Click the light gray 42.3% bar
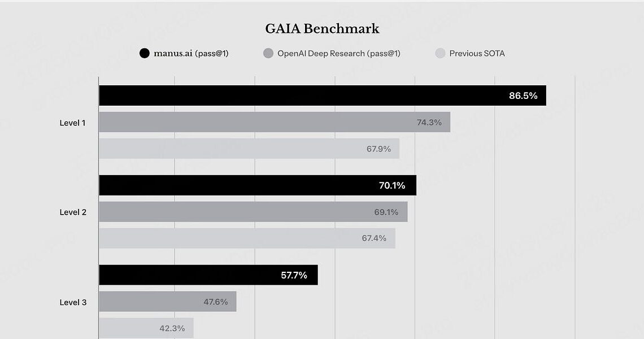This screenshot has width=644, height=339. pyautogui.click(x=146, y=328)
